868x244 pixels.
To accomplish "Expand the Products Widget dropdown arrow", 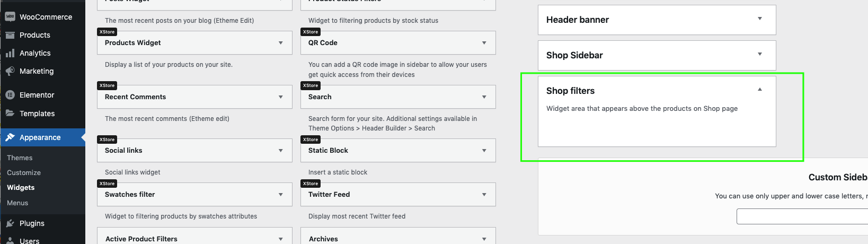I will pyautogui.click(x=281, y=43).
